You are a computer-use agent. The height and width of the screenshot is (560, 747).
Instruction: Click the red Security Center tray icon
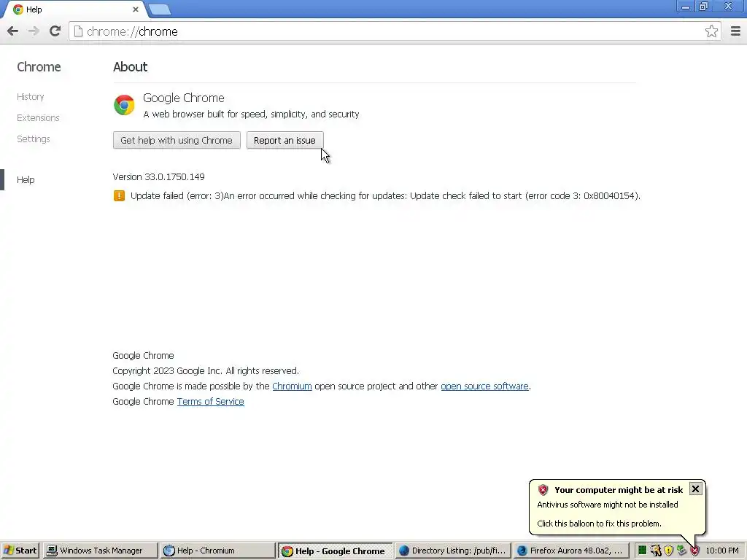694,551
